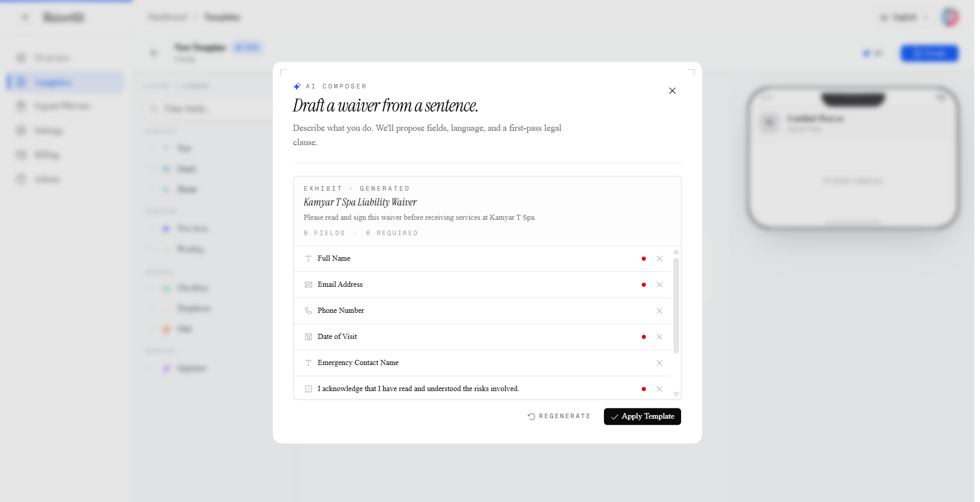Click the back arrow in the background page
The image size is (980, 502).
click(x=154, y=53)
